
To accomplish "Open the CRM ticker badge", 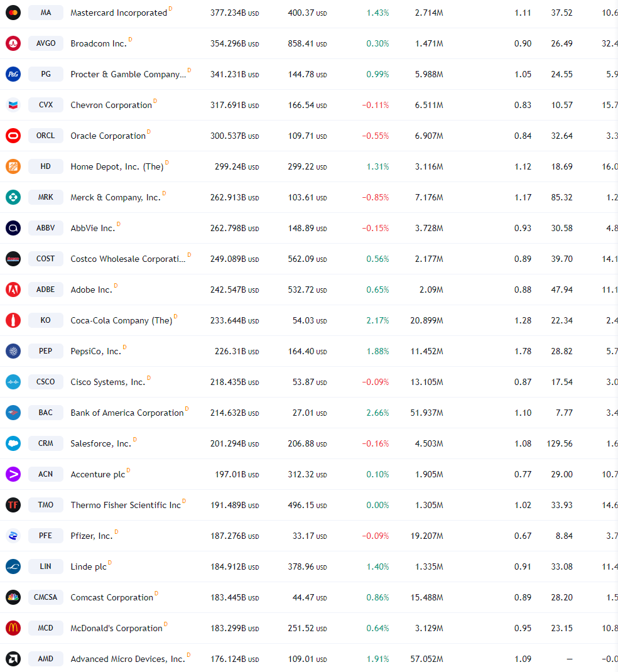I will [45, 443].
